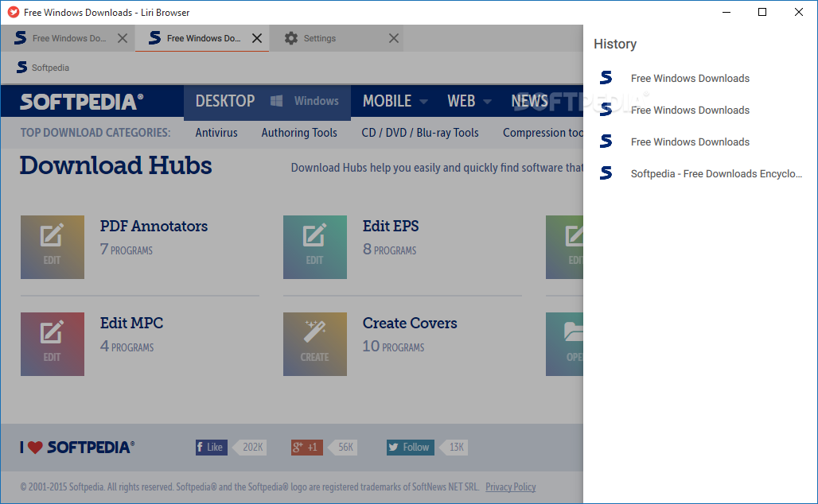The height and width of the screenshot is (504, 818).
Task: Open the Softpedia bookmark in bookmarks bar
Action: tap(43, 68)
